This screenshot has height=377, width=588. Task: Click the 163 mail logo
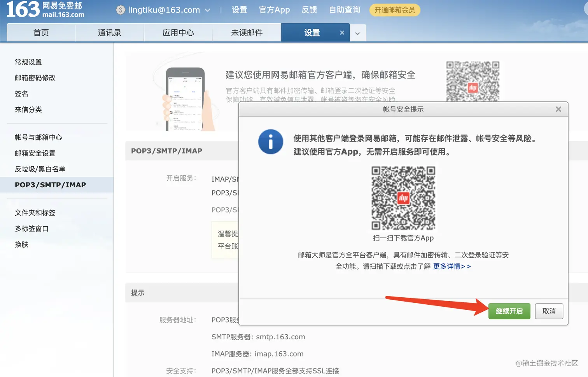(x=45, y=10)
